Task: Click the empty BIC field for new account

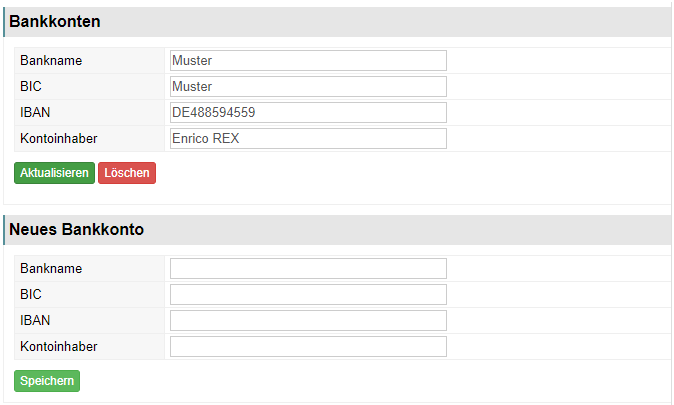Action: coord(308,295)
